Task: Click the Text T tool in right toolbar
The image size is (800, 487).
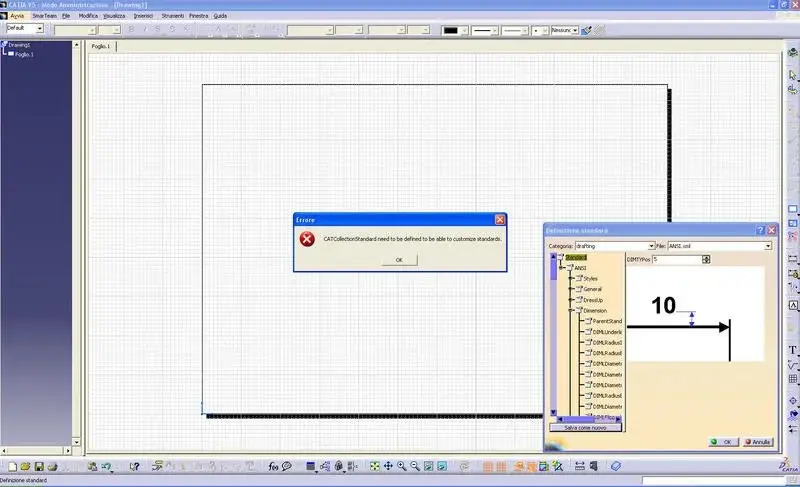Action: click(x=792, y=350)
